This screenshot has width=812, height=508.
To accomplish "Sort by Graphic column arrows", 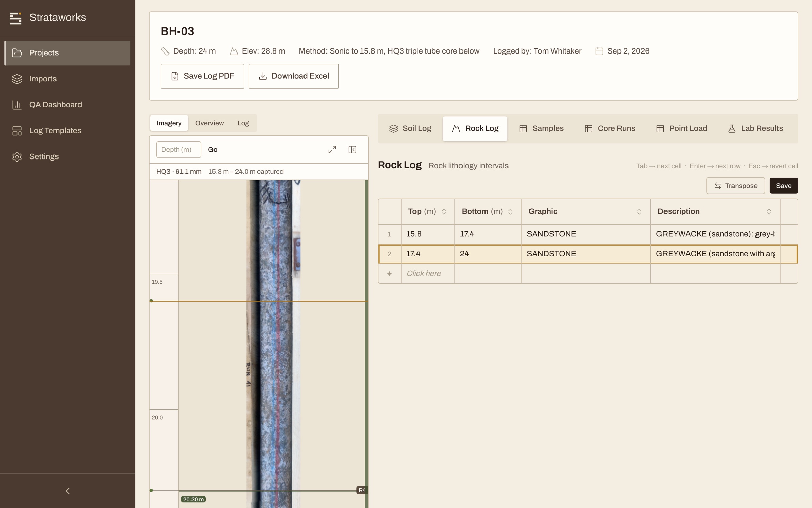I will (639, 212).
